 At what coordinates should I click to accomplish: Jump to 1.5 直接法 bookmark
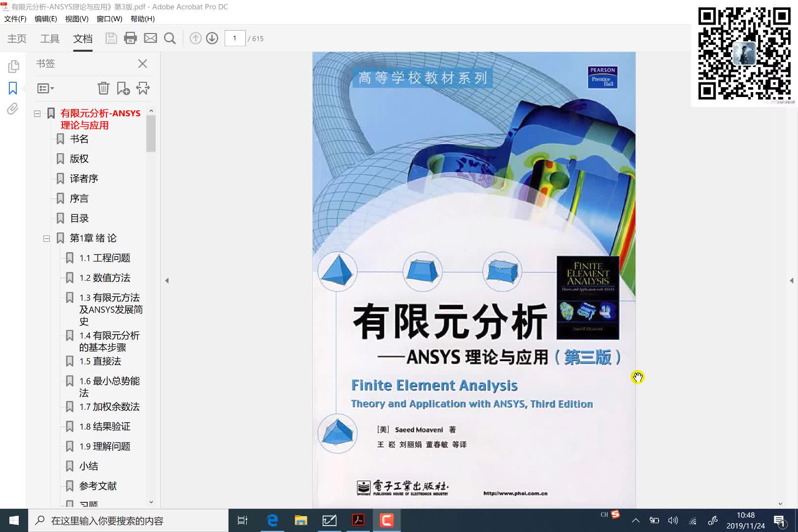pyautogui.click(x=100, y=361)
